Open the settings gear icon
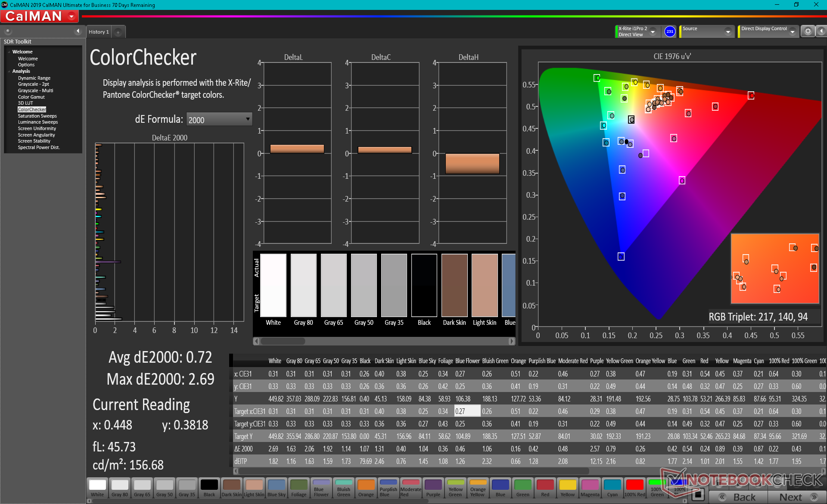 [808, 31]
